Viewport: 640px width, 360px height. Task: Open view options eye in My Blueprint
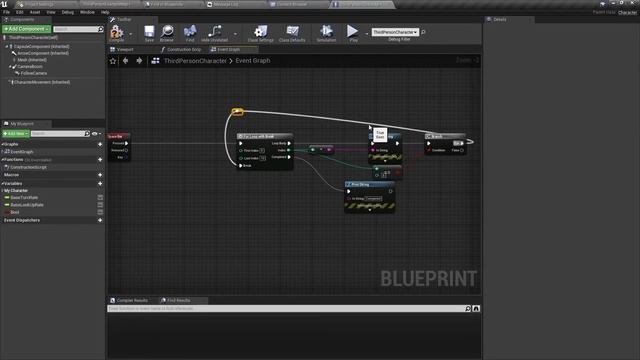[x=96, y=133]
